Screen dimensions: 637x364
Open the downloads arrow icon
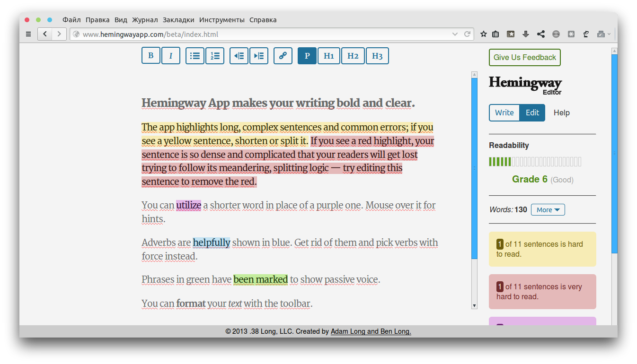(x=526, y=34)
